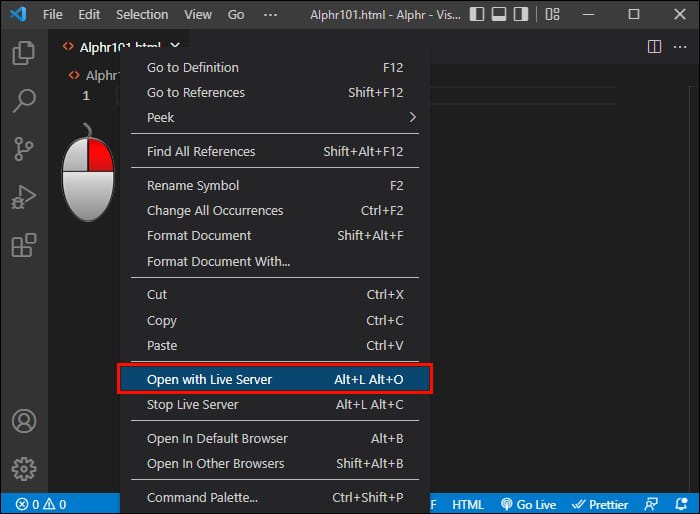Screen dimensions: 700x514
Task: Click Go Live in status bar
Action: point(529,504)
